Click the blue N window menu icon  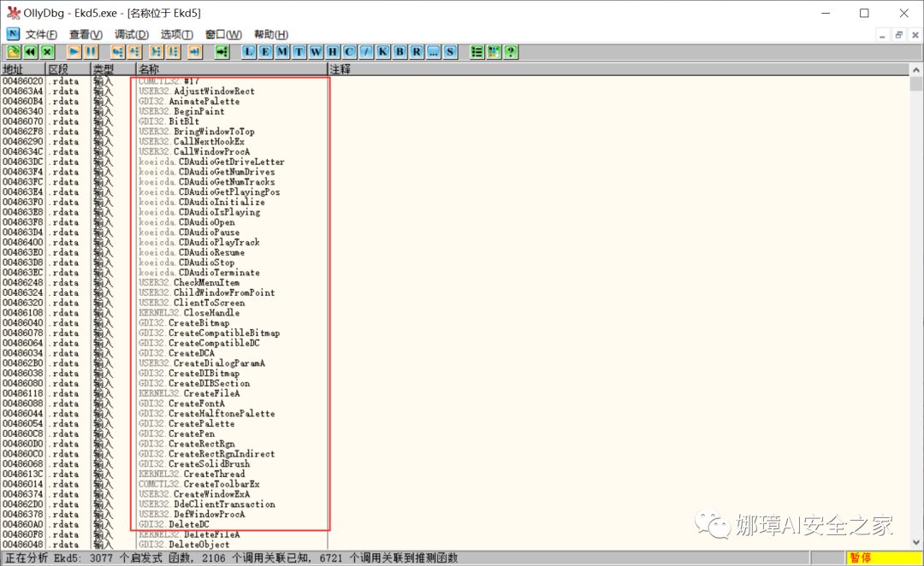point(12,34)
